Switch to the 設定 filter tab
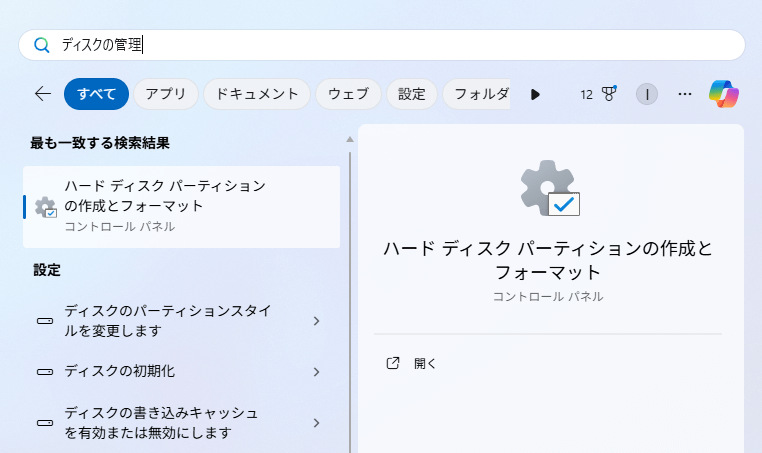This screenshot has width=762, height=453. [412, 94]
